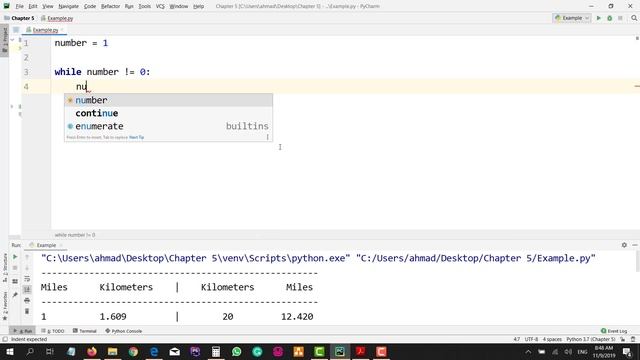Open the Code menu
Screen dimensions: 640x360
tap(89, 6)
